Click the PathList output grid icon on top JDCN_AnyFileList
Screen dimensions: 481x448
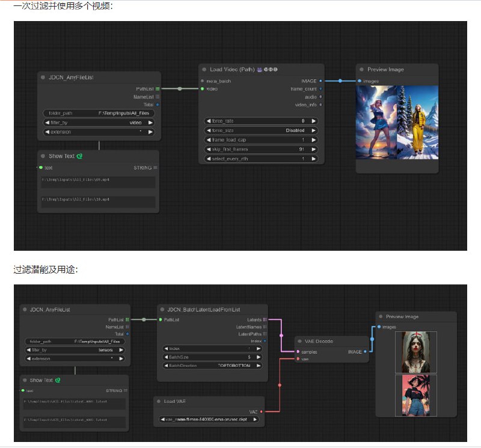click(x=158, y=88)
